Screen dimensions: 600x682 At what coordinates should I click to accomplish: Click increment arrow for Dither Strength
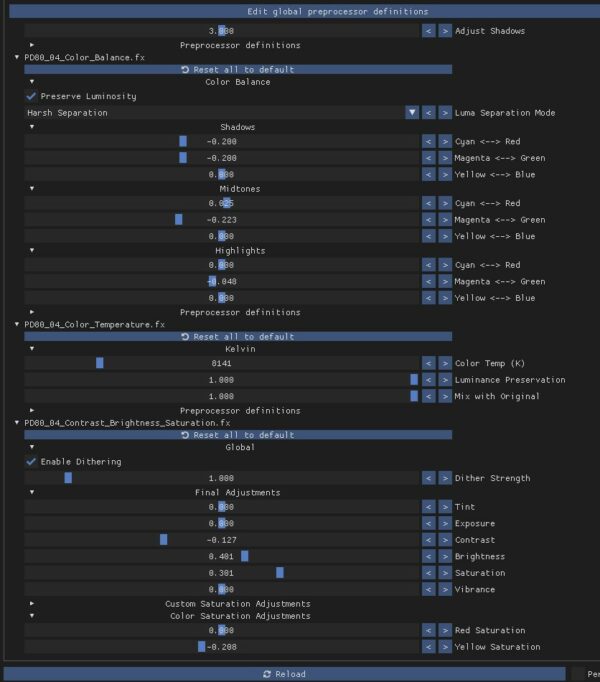pyautogui.click(x=445, y=478)
